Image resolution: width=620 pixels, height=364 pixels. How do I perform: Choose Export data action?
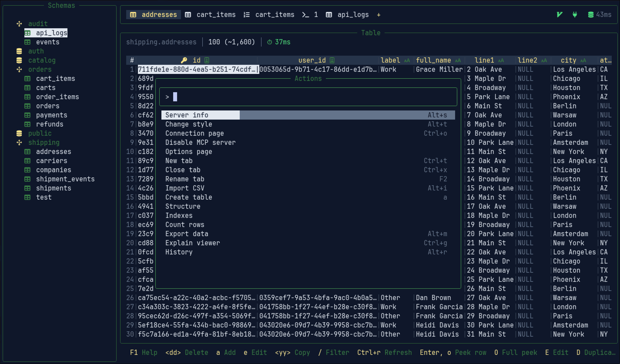pos(308,234)
